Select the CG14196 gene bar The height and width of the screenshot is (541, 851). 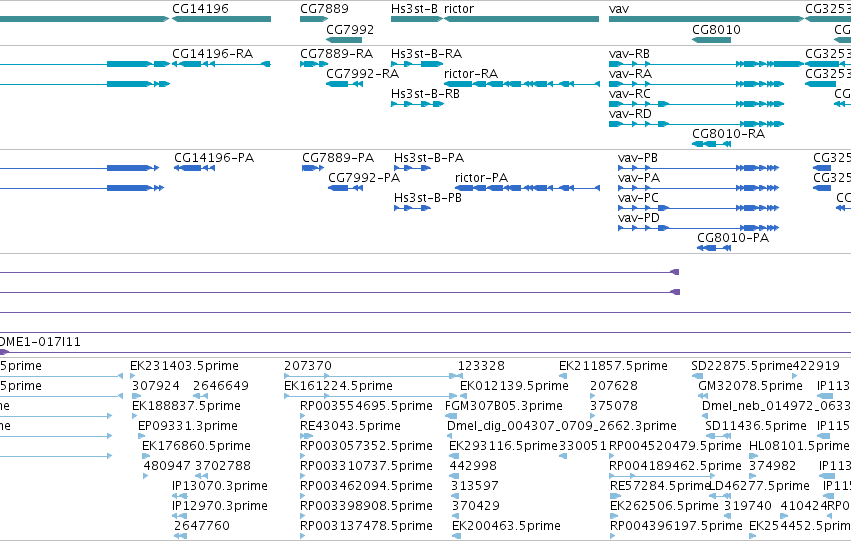point(221,19)
